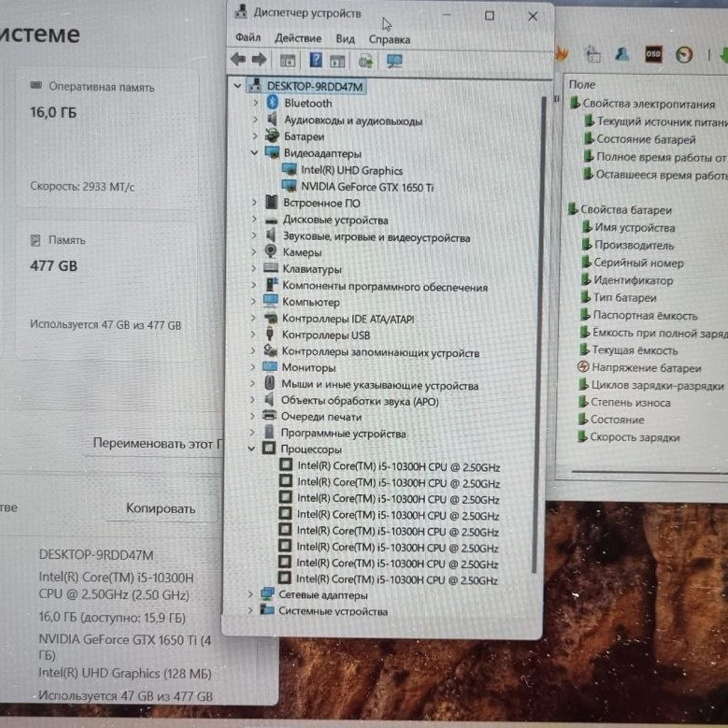Click the blue Help question mark toolbar icon
Viewport: 728px width, 728px height.
316,60
